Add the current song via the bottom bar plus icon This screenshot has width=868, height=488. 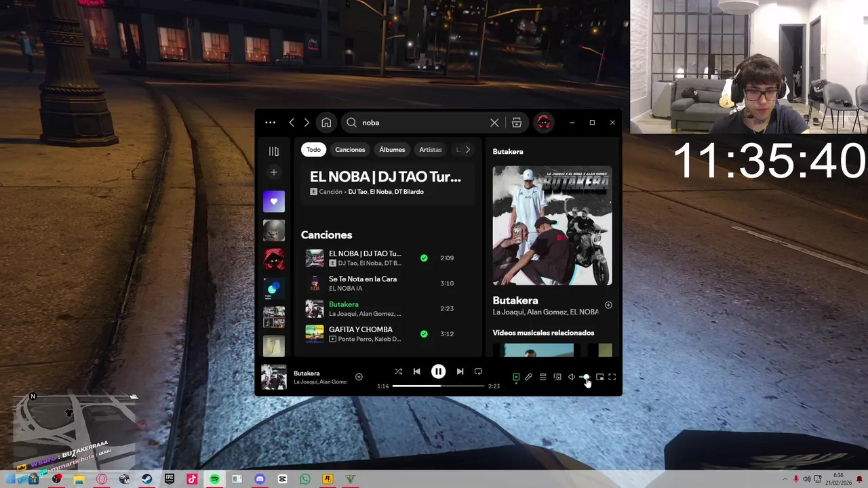click(x=359, y=377)
